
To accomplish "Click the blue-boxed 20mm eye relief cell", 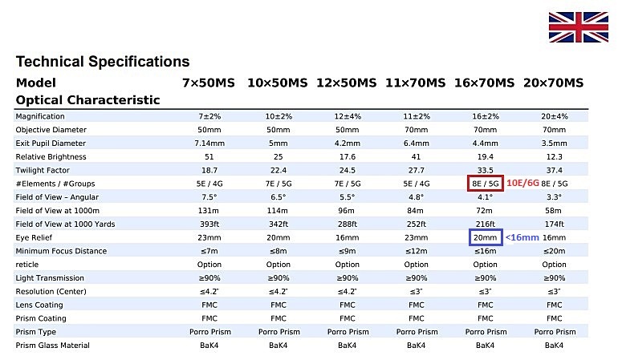I will 486,237.
